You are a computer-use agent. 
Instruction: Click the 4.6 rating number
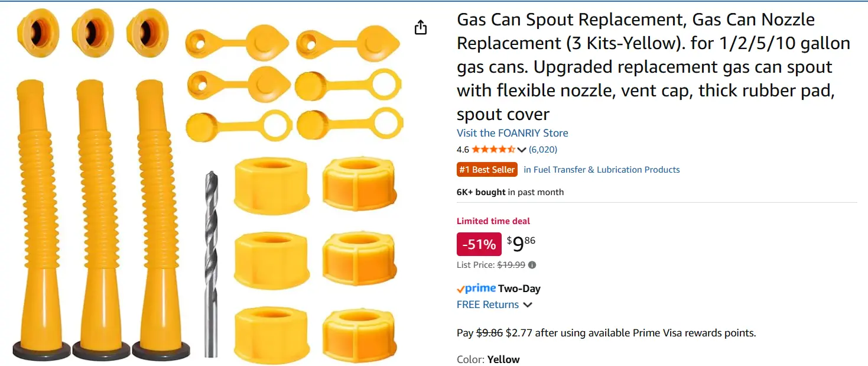tap(463, 150)
